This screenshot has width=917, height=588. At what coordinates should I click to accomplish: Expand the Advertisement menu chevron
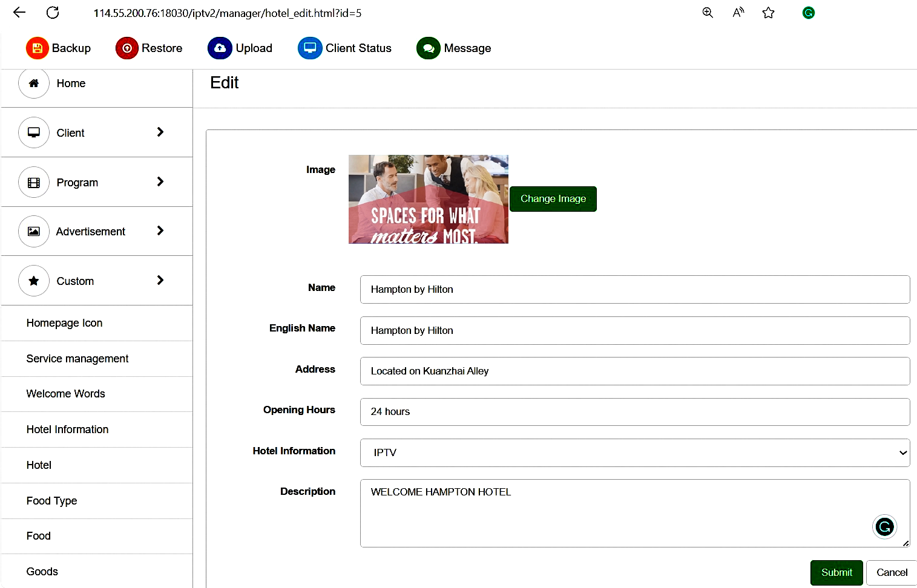click(160, 230)
